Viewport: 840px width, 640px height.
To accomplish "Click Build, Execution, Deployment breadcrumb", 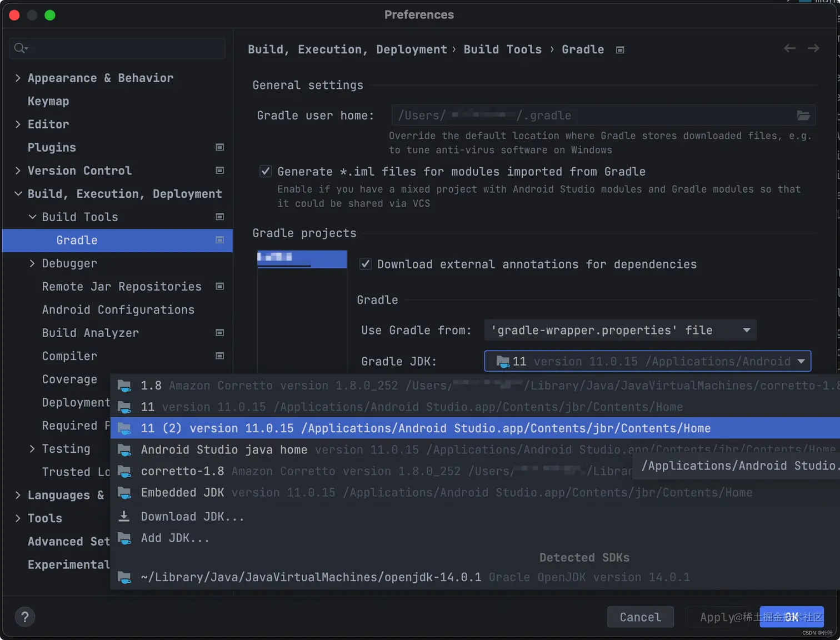I will [347, 49].
